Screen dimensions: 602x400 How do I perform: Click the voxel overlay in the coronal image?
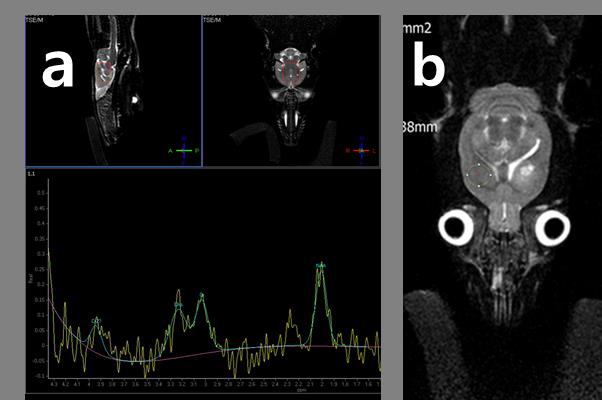[x=291, y=68]
